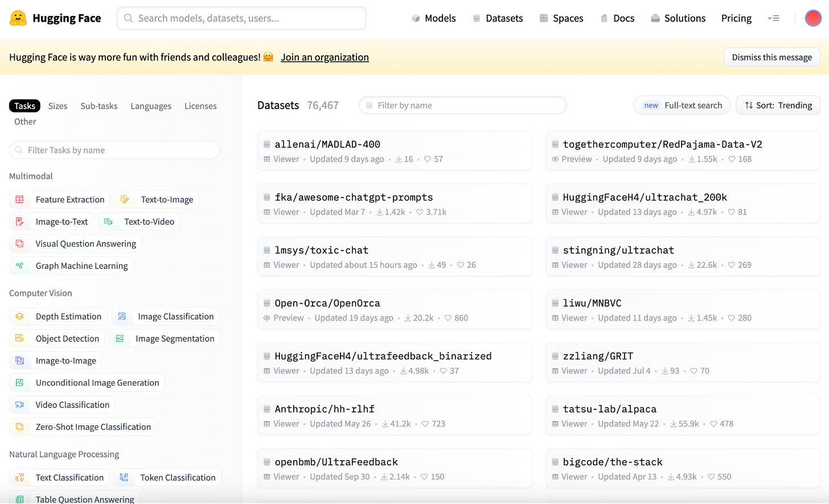Click the 'Computer Vision' section heading

click(40, 294)
